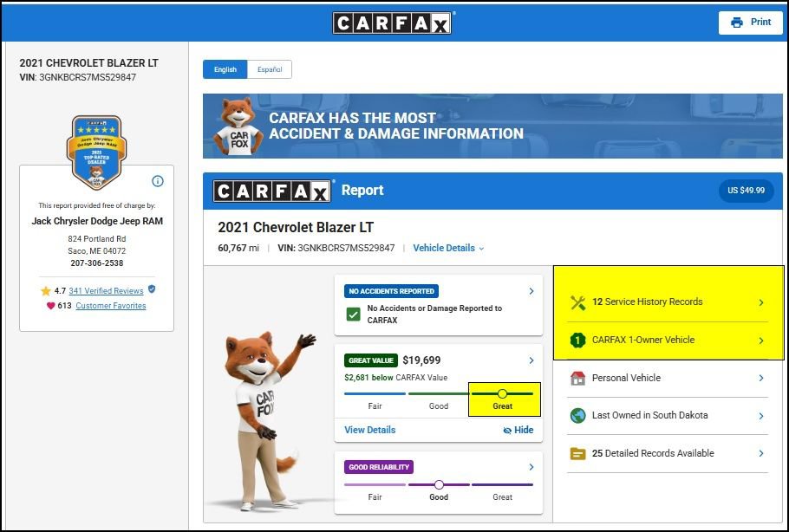Switch report language to English
Image resolution: width=789 pixels, height=532 pixels.
(225, 69)
